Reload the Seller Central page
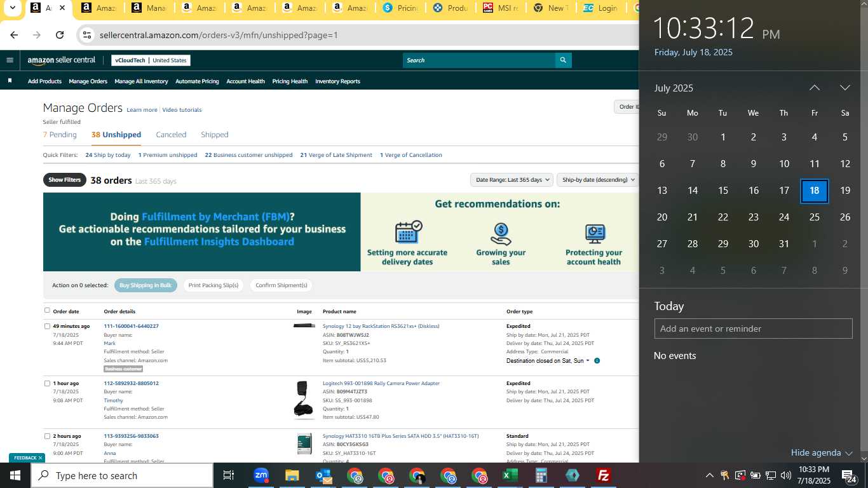Screen dimensions: 868x488 point(60,35)
